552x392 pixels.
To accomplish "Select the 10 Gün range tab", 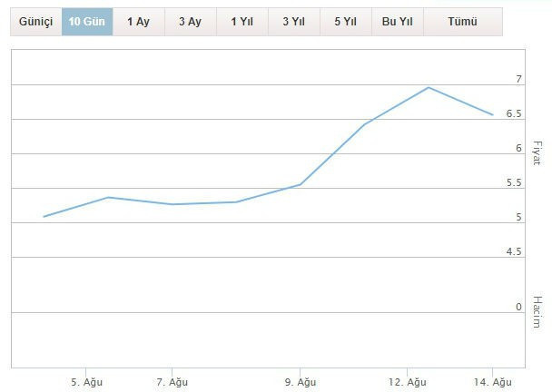I will coord(87,22).
